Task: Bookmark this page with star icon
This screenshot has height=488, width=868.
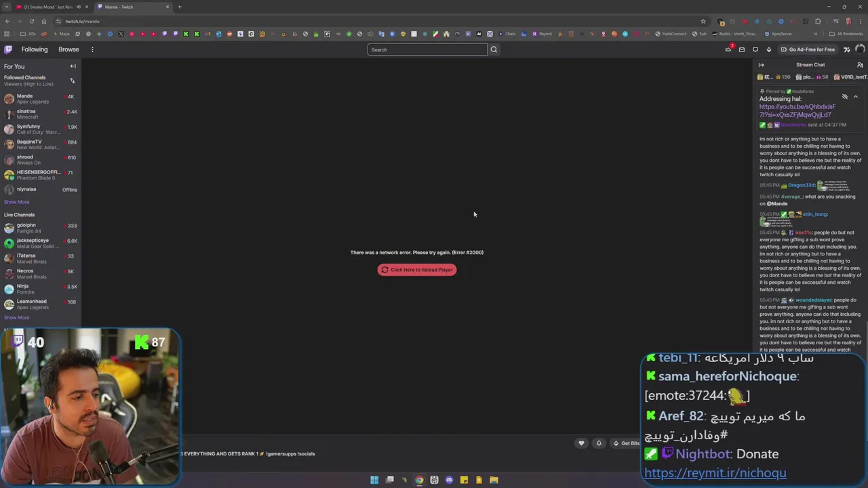Action: point(703,21)
